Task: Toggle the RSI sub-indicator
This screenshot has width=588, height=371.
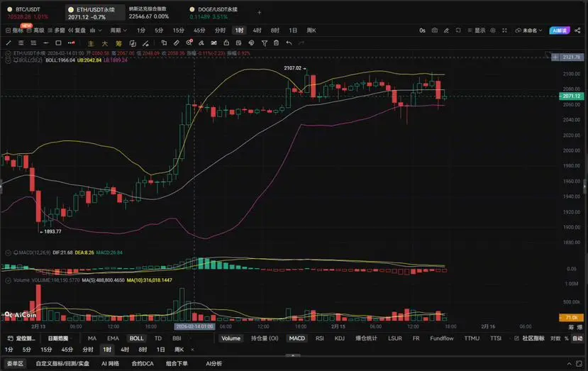Action: click(319, 338)
